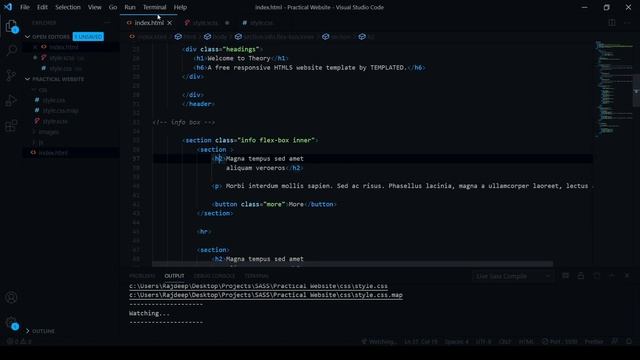Collapse the Practical Website folder section
This screenshot has height=360, width=640.
[x=27, y=79]
